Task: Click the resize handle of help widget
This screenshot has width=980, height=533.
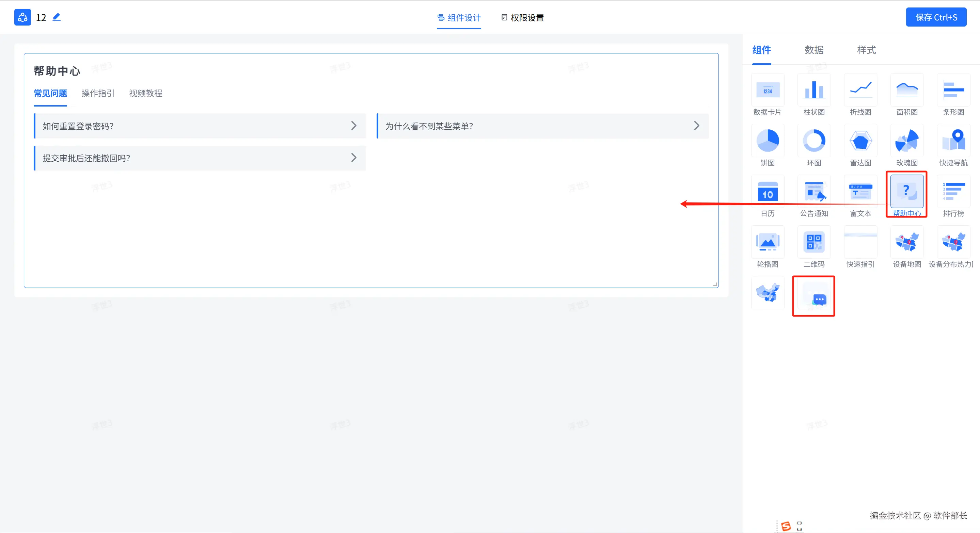Action: [x=715, y=284]
